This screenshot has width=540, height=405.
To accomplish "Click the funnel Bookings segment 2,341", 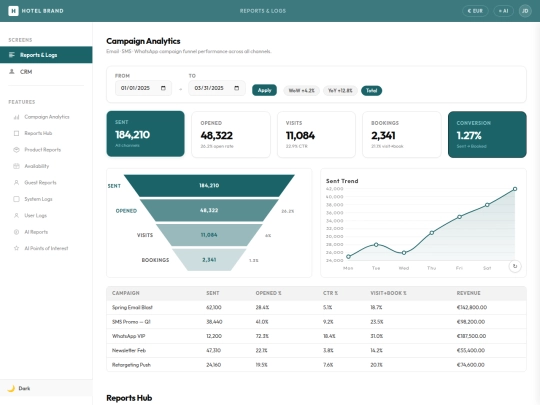I will click(209, 260).
